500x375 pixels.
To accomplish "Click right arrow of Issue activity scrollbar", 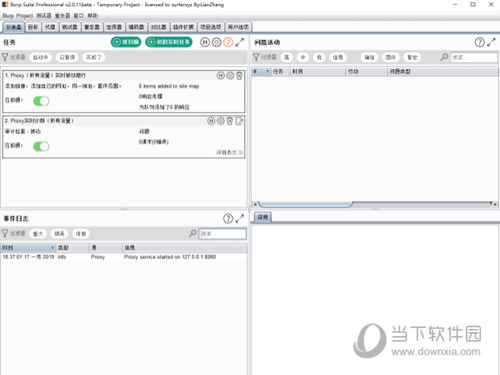I will pos(495,204).
